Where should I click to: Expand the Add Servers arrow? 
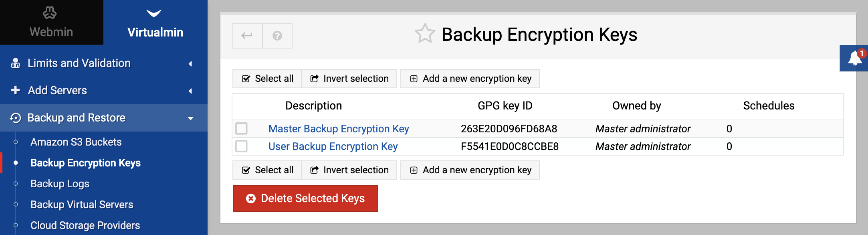coord(190,91)
